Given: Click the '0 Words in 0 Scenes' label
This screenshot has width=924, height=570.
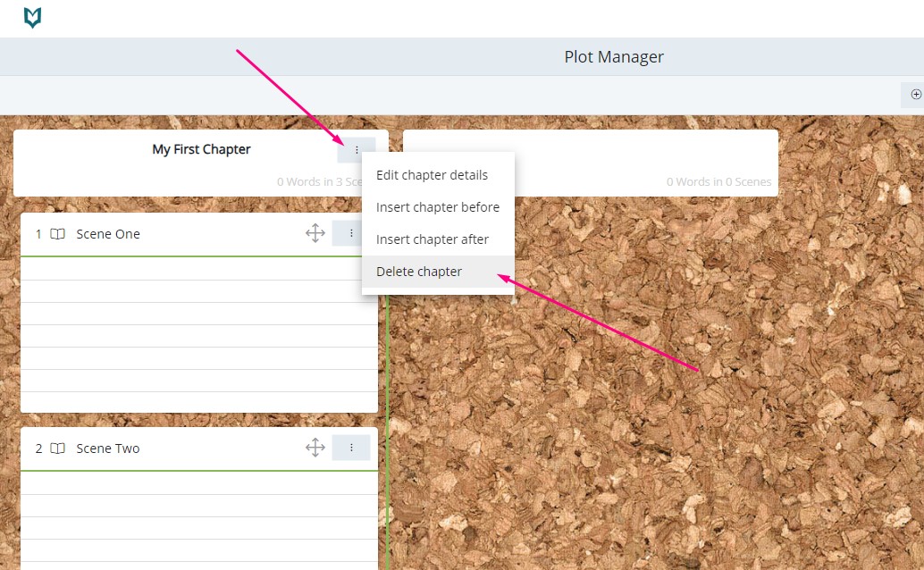Looking at the screenshot, I should [x=718, y=181].
